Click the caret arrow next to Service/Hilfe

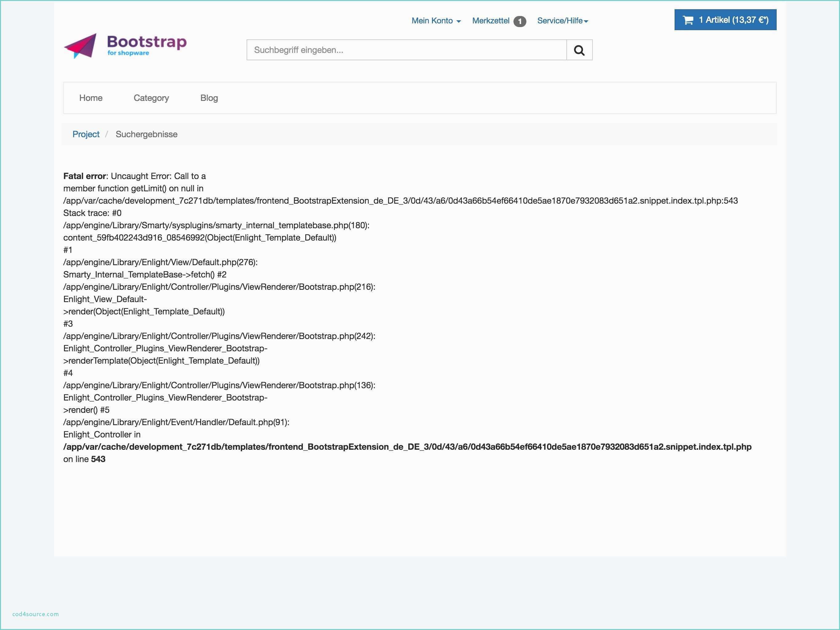click(x=586, y=22)
